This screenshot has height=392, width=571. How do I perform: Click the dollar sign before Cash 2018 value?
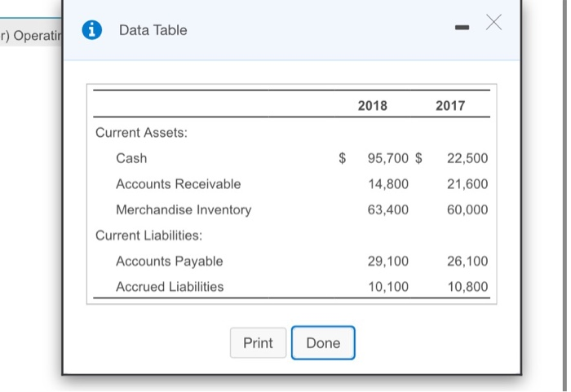[343, 158]
